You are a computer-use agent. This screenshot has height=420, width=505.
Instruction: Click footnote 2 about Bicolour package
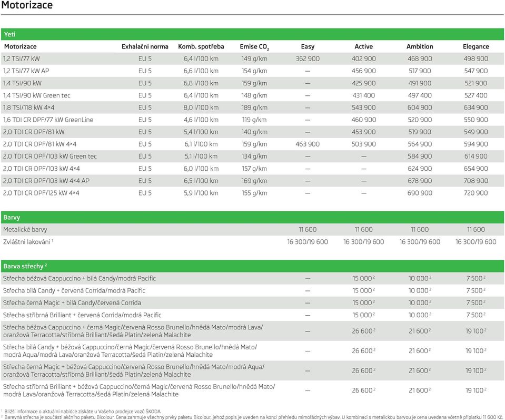point(252,417)
